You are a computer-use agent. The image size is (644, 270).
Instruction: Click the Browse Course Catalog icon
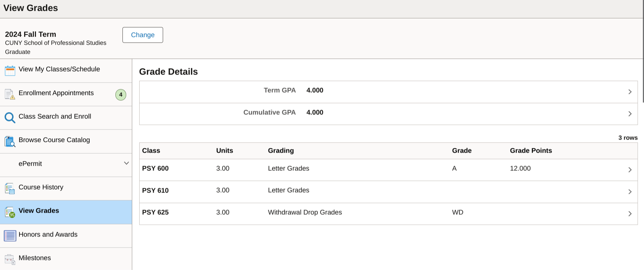pos(10,142)
